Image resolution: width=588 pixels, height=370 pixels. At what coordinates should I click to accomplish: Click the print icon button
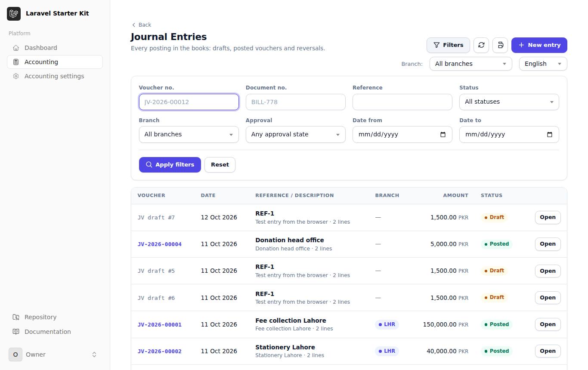click(x=500, y=45)
